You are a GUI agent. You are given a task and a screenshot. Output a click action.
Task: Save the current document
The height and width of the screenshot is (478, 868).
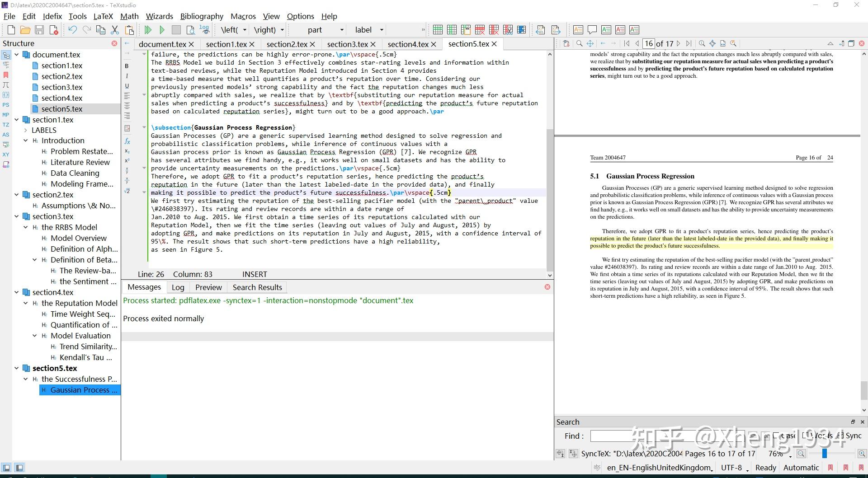tap(40, 30)
